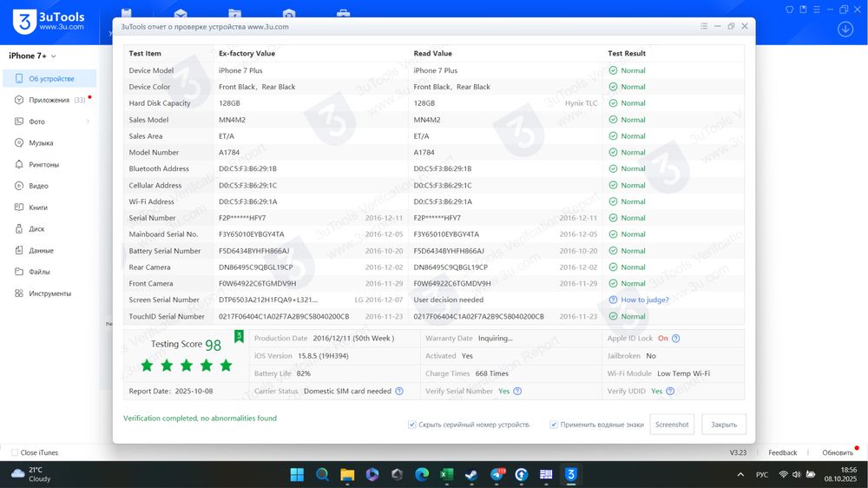Click the Hynix TLC label
The image size is (868, 488).
point(582,103)
